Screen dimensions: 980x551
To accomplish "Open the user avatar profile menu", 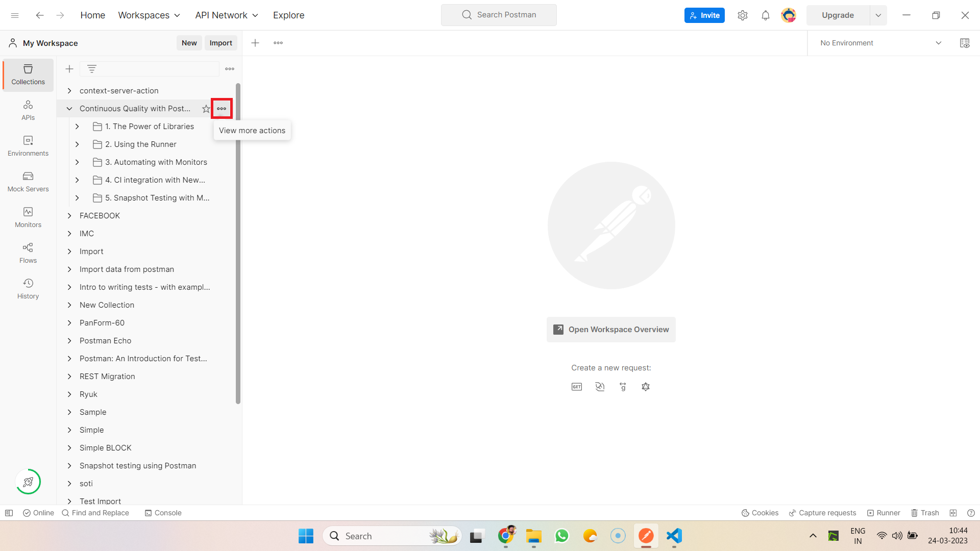I will [789, 15].
